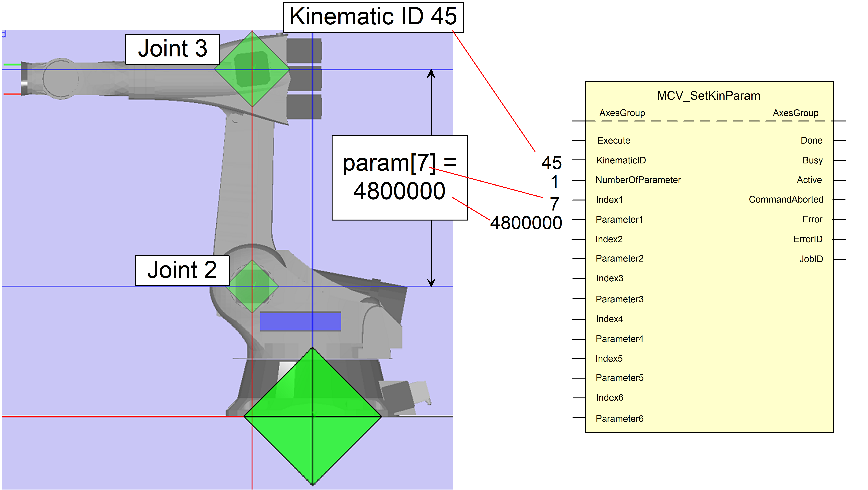Click the param[7] = 4800000 callout
This screenshot has width=868, height=490.
(399, 177)
